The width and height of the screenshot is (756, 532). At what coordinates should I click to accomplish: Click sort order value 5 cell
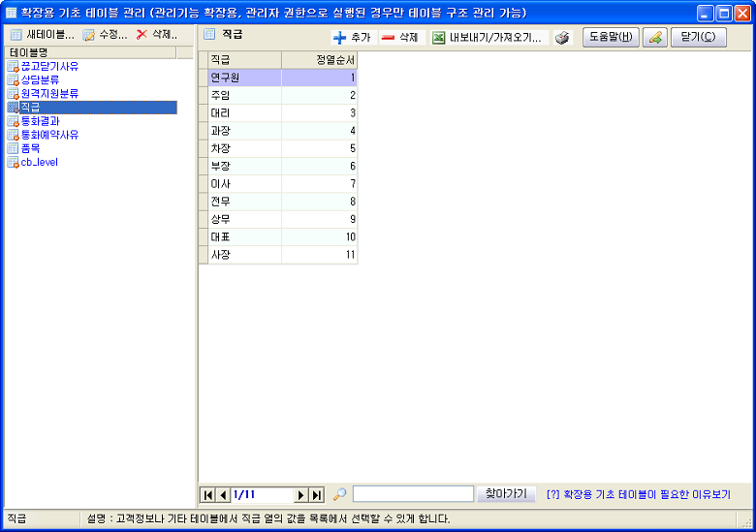320,148
